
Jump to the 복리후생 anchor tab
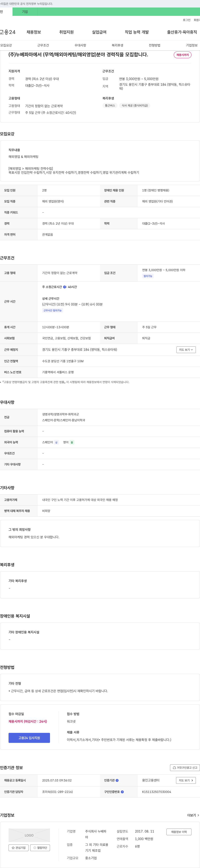coord(117,45)
